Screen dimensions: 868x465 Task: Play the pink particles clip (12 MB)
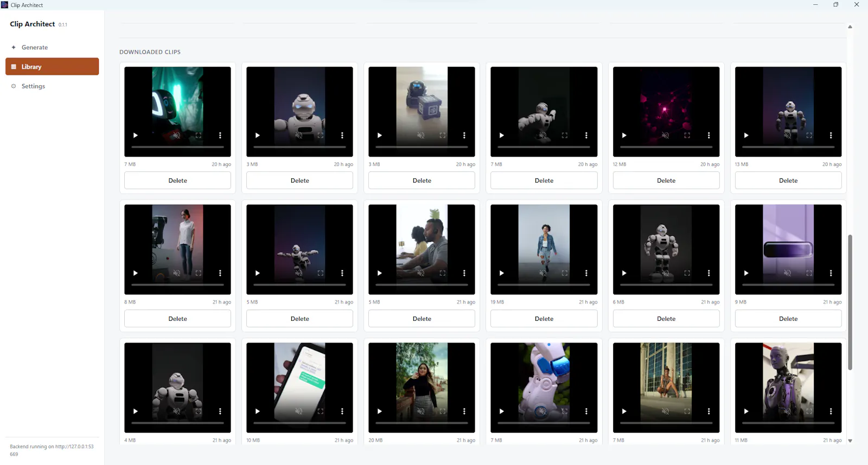[x=624, y=135]
